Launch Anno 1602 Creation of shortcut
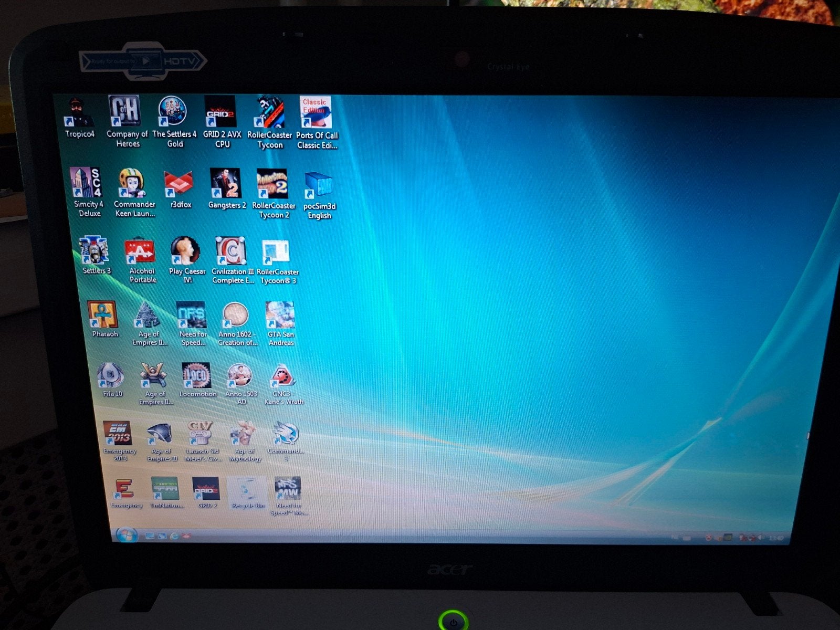This screenshot has width=840, height=630. 237,324
